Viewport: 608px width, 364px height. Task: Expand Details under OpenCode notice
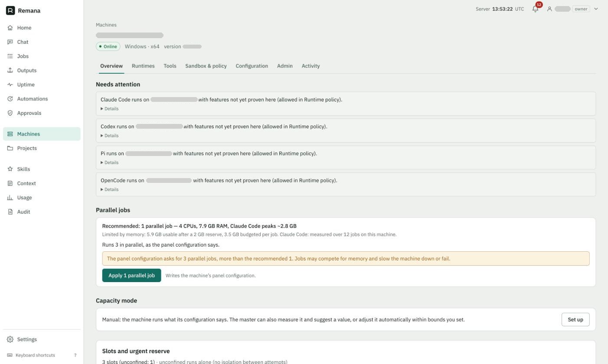(x=110, y=189)
